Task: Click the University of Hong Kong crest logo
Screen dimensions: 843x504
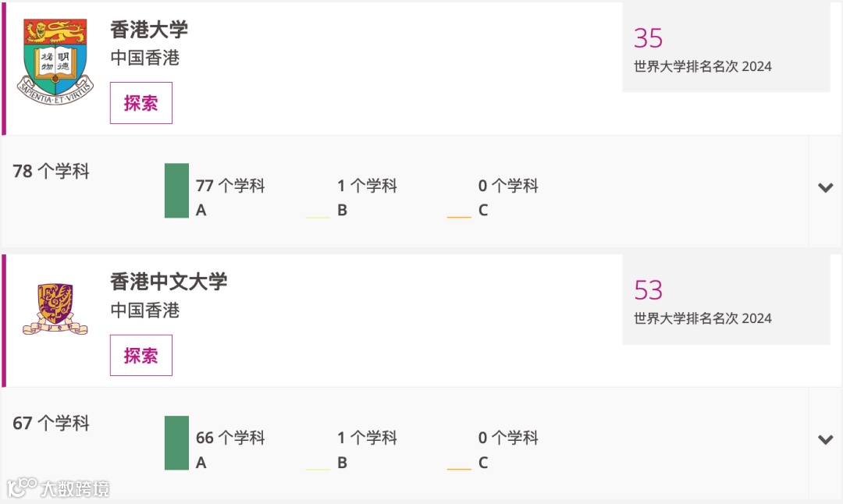Action: point(55,62)
